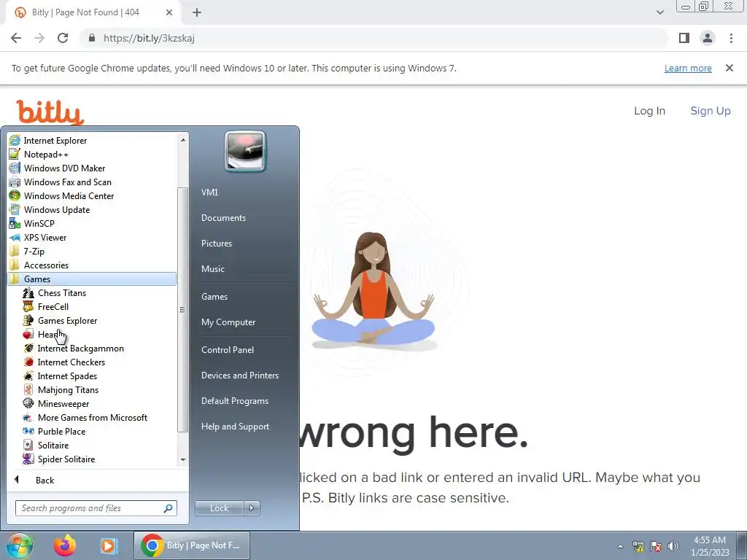Open Internet Explorer from Start menu
This screenshot has width=747, height=560.
pos(55,141)
